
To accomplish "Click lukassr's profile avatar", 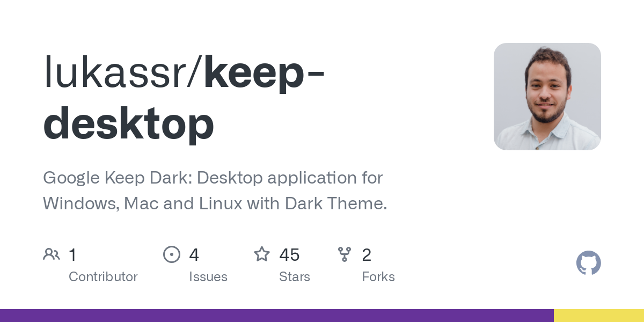I will click(547, 97).
